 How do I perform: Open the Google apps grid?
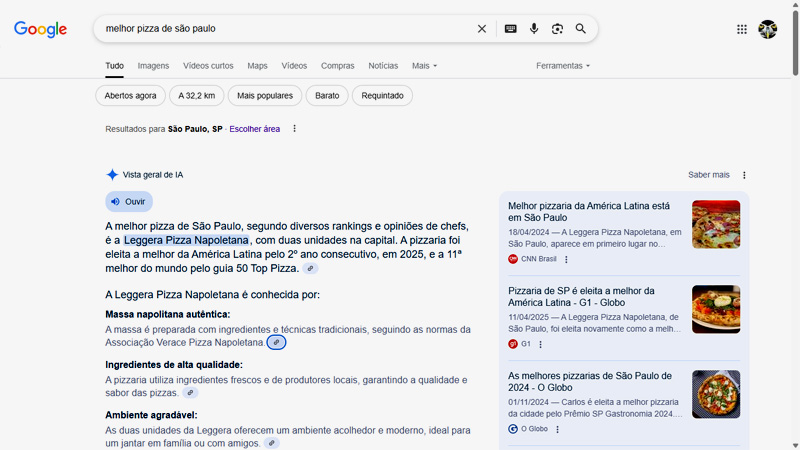(x=742, y=29)
